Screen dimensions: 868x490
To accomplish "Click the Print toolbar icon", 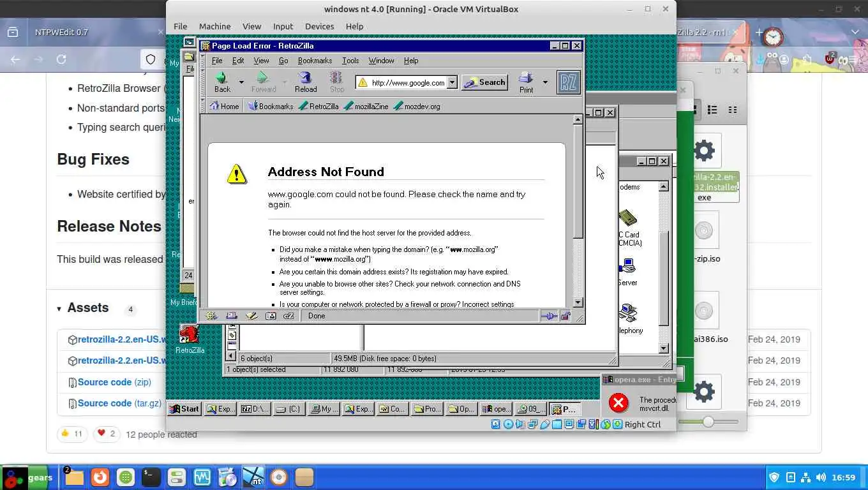I will [526, 82].
